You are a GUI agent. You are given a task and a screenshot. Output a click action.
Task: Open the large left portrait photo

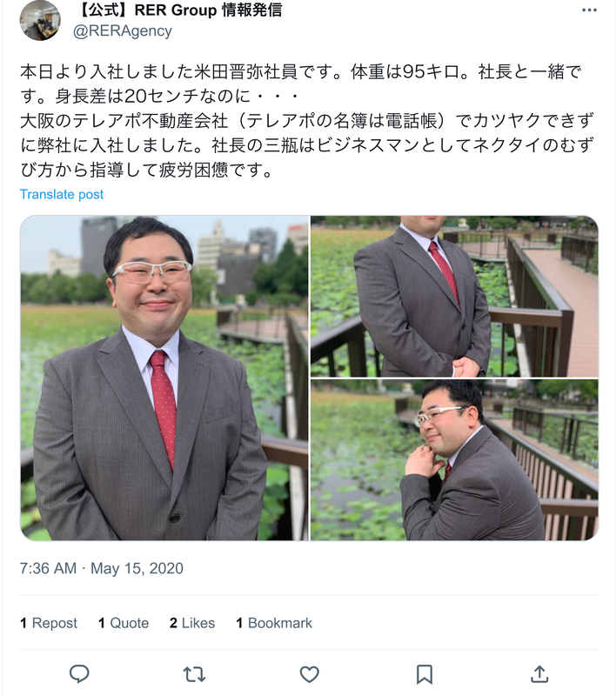(164, 378)
